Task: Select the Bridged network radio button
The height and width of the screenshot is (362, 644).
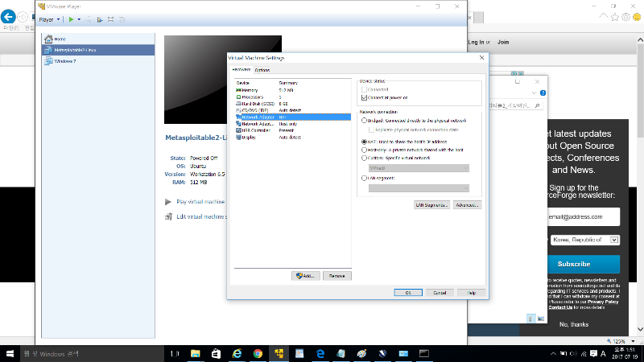Action: coord(364,121)
